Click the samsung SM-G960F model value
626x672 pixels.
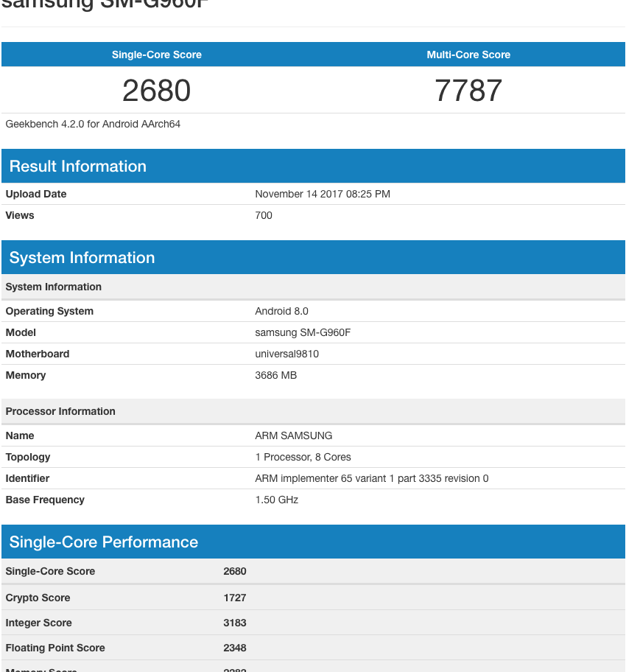[303, 332]
